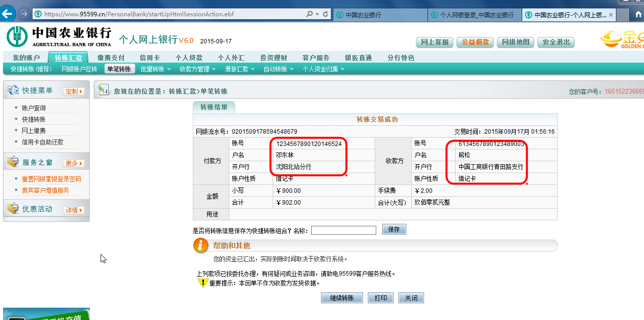This screenshot has height=320, width=644.
Task: Click the 打印 button
Action: 381,298
